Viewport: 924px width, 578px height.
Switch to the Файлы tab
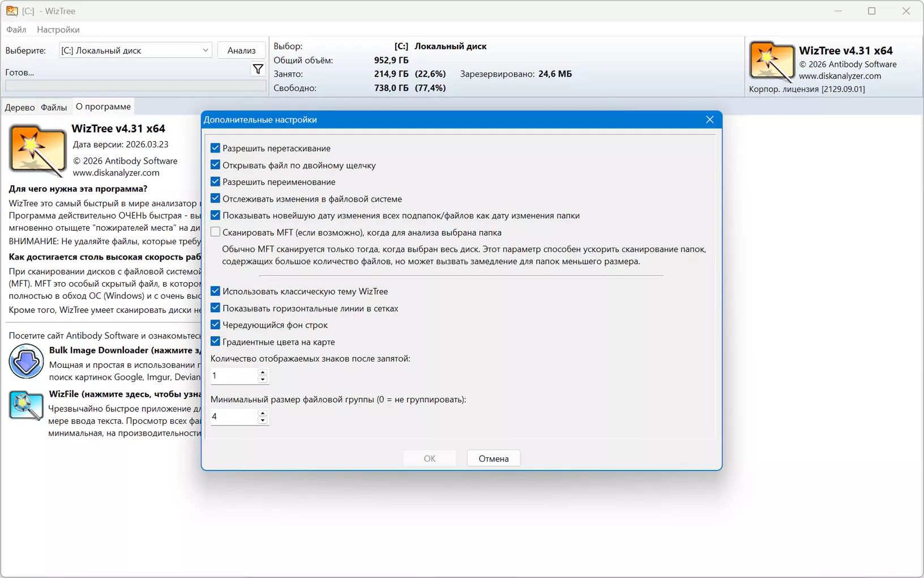pos(54,107)
